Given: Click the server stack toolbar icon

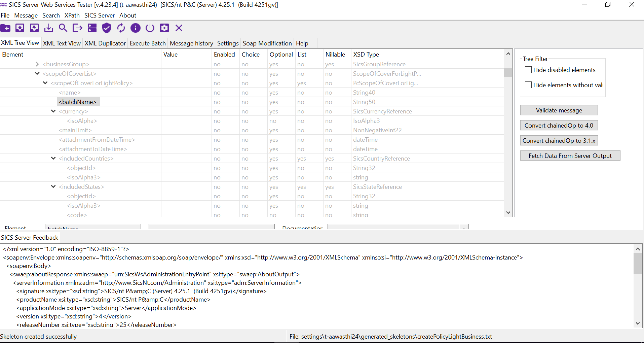Looking at the screenshot, I should (92, 28).
